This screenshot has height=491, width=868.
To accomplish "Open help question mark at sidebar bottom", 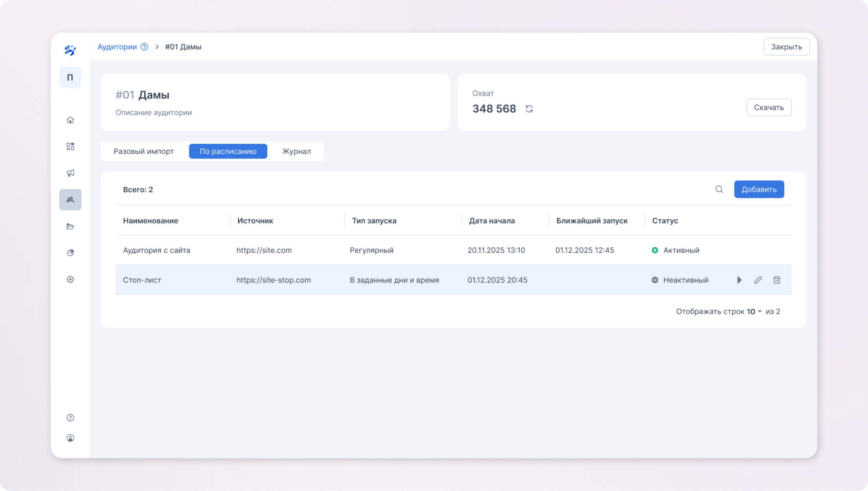I will [x=70, y=418].
